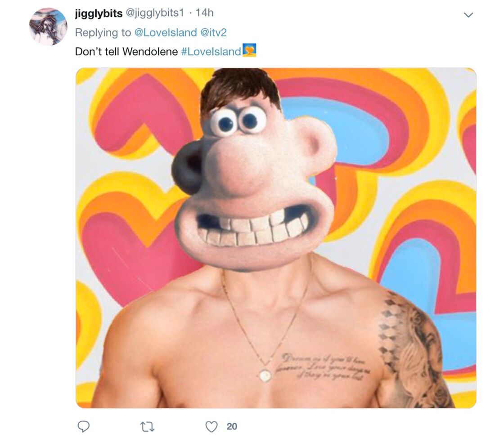Click the "Don't tell Wendolene" tweet text
This screenshot has width=504, height=438.
coord(126,51)
